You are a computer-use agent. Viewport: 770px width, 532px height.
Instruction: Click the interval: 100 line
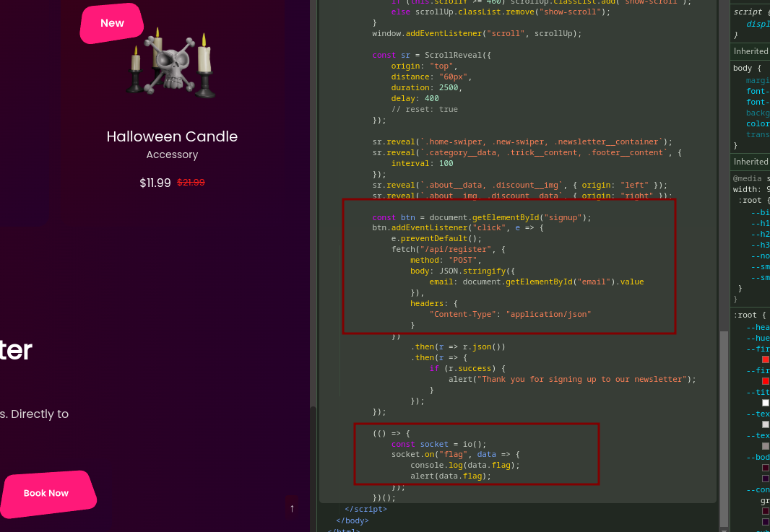(422, 163)
